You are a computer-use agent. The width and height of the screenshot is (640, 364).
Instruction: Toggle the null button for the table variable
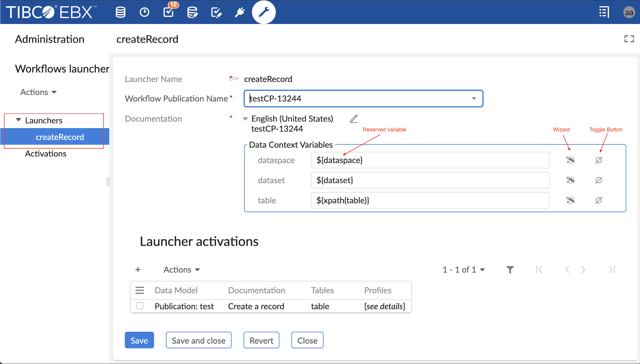tap(599, 200)
